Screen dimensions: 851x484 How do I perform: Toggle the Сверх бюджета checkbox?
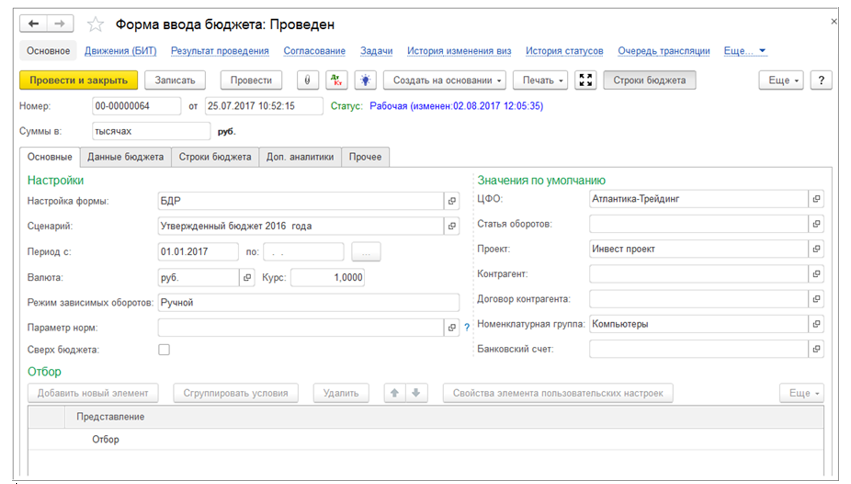(164, 349)
